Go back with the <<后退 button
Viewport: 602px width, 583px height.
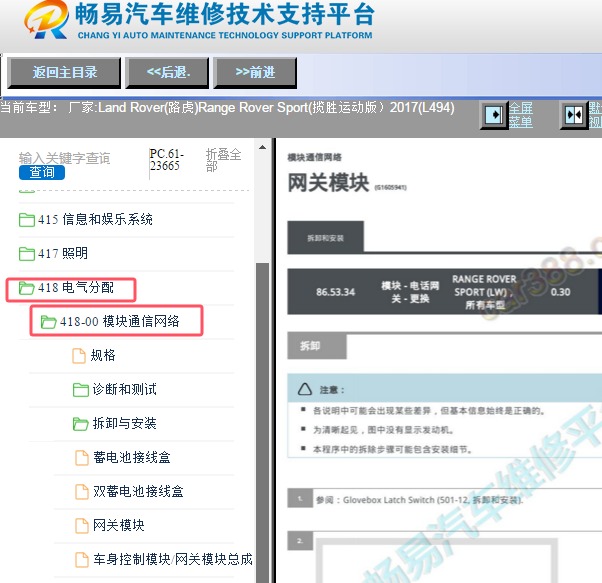click(x=167, y=73)
